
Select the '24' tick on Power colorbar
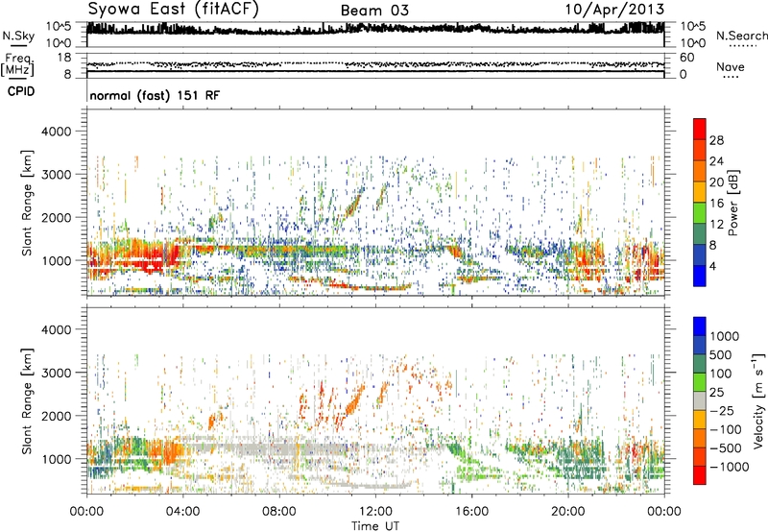point(716,161)
